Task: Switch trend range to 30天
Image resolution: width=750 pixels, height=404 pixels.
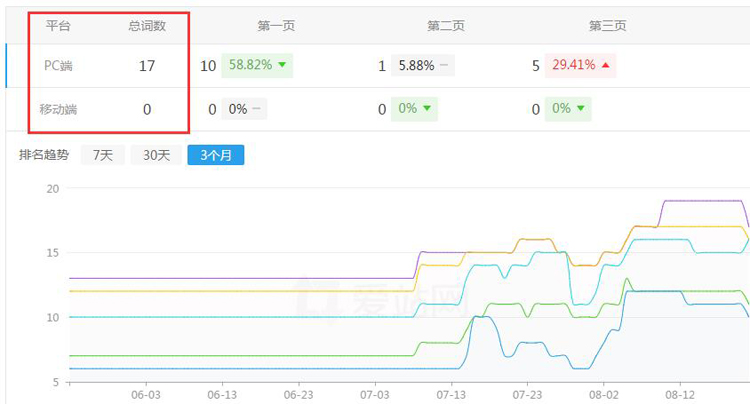Action: click(x=156, y=155)
